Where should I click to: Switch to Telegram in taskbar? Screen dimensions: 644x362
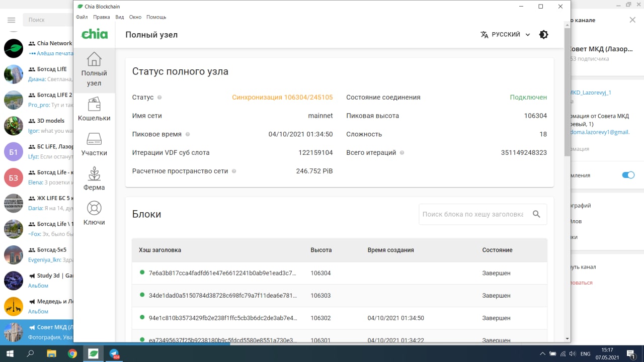tap(114, 353)
